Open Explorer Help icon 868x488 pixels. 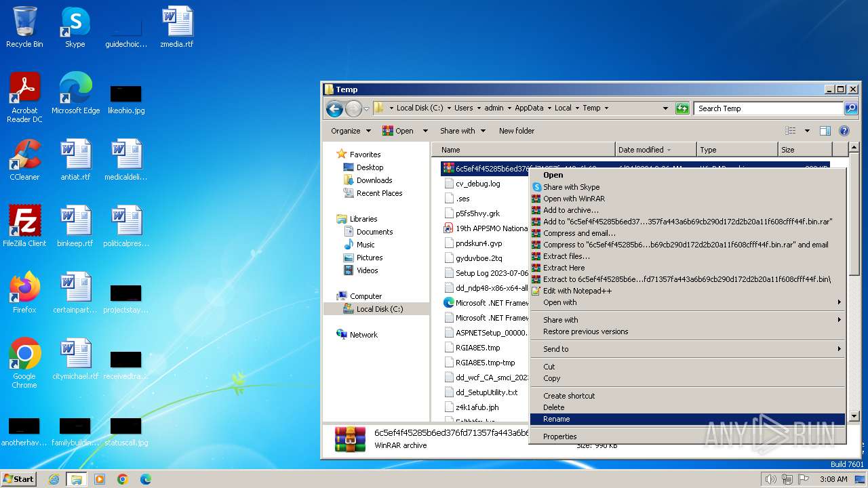pyautogui.click(x=844, y=131)
